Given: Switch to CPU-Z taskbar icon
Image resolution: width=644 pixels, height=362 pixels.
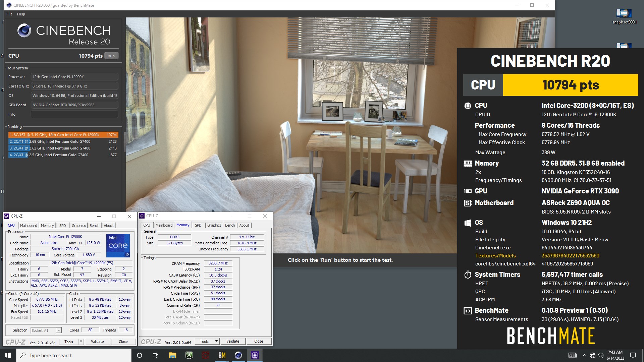Looking at the screenshot, I should coord(255,355).
